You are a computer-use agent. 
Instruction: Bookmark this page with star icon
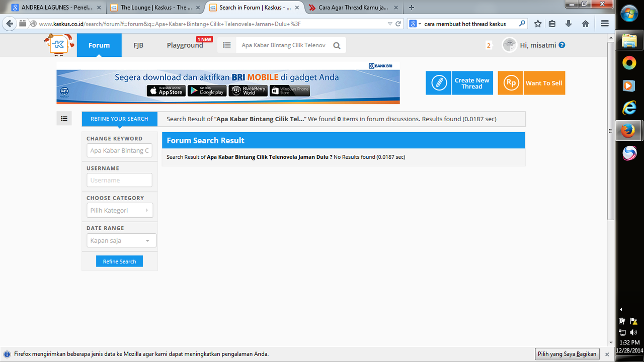pyautogui.click(x=538, y=24)
